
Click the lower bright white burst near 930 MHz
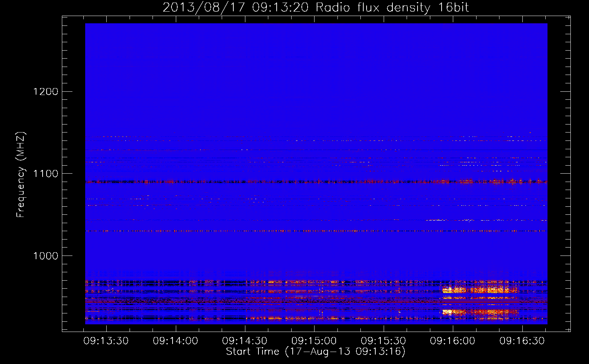pyautogui.click(x=448, y=312)
